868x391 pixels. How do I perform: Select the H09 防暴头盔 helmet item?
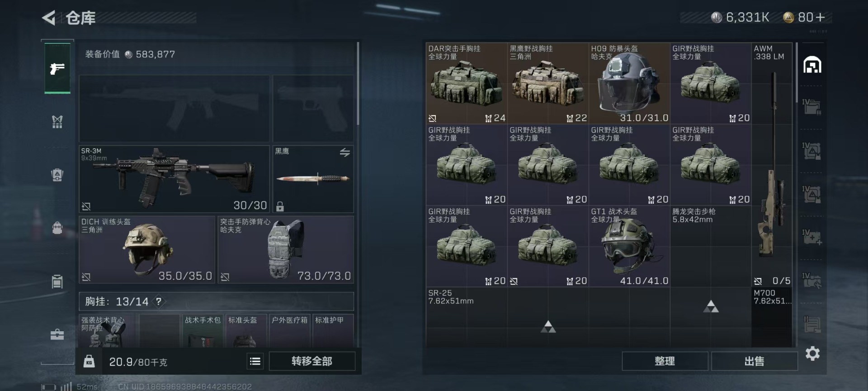[x=629, y=83]
